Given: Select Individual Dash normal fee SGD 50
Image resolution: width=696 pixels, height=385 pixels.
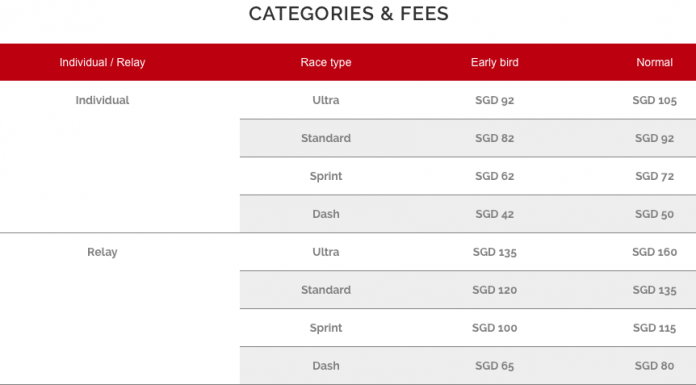Looking at the screenshot, I should (x=654, y=214).
